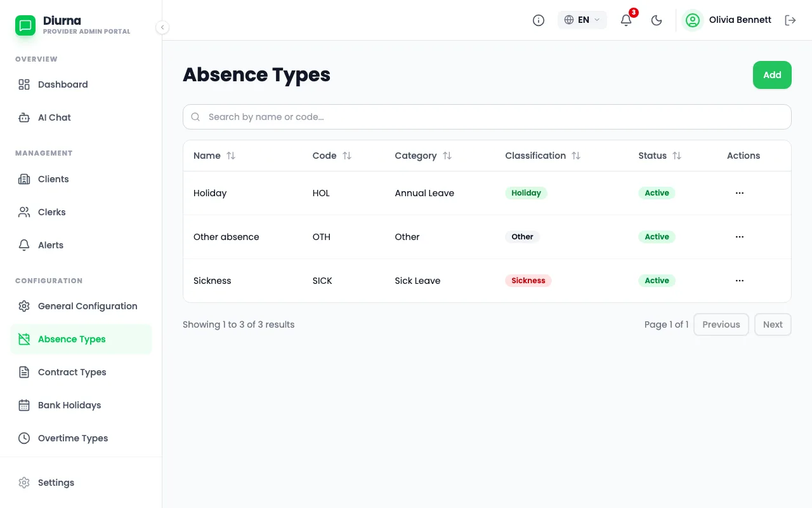The image size is (812, 508).
Task: Open actions menu for Holiday row
Action: (740, 193)
